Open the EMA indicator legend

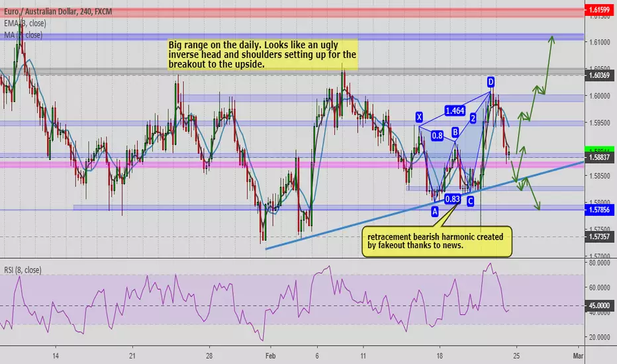click(25, 23)
